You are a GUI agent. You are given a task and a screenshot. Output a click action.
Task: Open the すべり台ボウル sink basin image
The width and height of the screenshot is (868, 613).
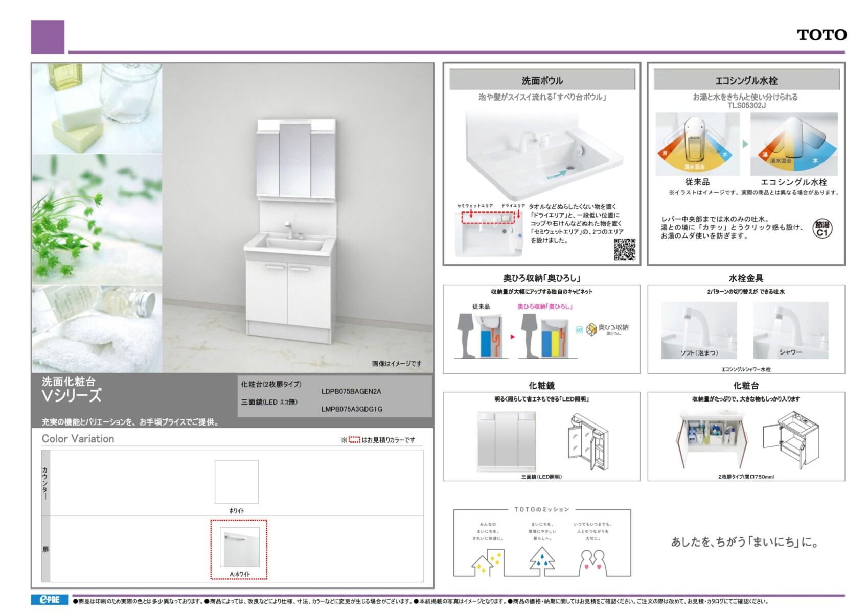coord(544,155)
